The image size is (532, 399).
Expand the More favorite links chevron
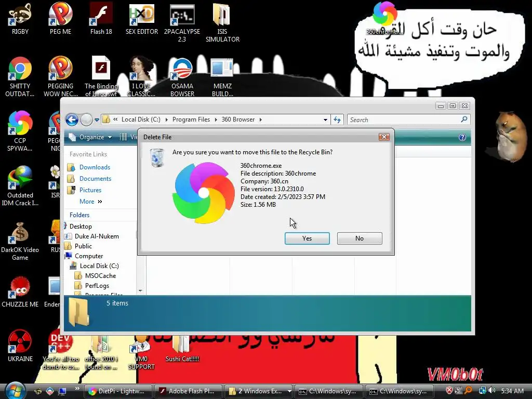tap(100, 202)
